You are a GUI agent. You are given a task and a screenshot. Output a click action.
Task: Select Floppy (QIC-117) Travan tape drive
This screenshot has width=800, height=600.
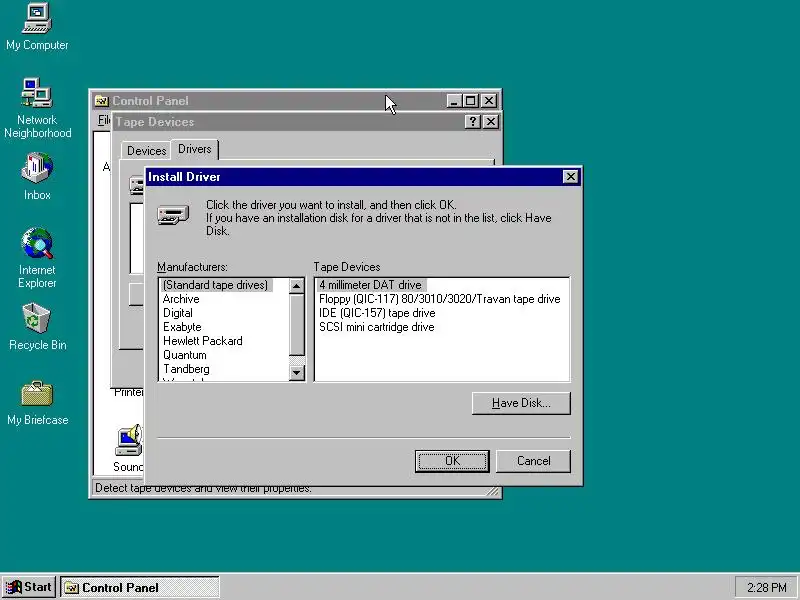[439, 299]
